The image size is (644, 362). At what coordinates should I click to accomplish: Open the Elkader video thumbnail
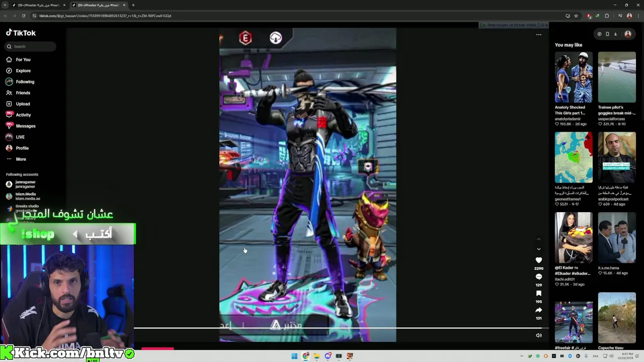[574, 237]
